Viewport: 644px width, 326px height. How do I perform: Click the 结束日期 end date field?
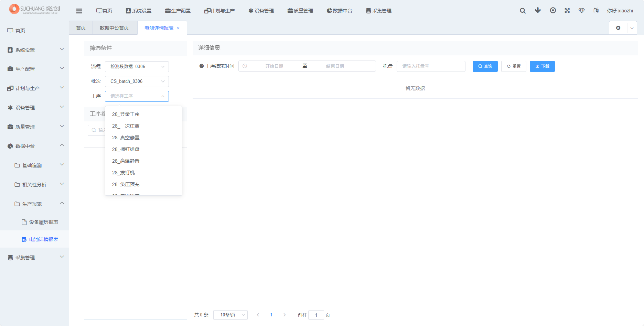335,66
